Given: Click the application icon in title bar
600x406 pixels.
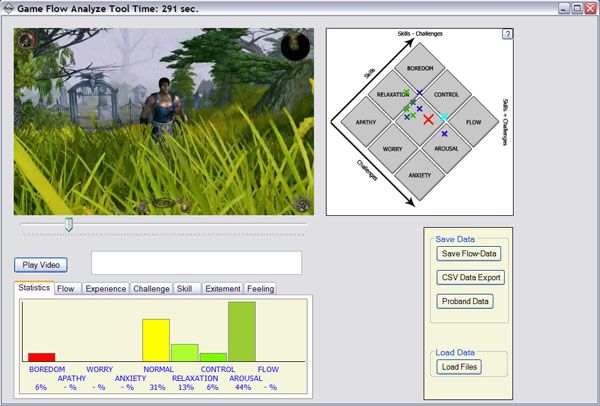Looking at the screenshot, I should [8, 8].
